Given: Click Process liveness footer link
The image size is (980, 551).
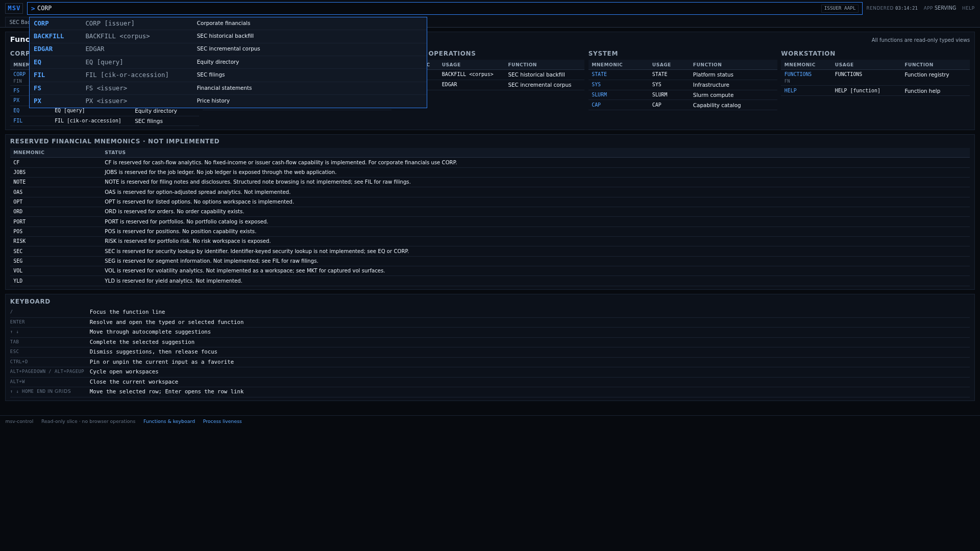Looking at the screenshot, I should tap(222, 421).
